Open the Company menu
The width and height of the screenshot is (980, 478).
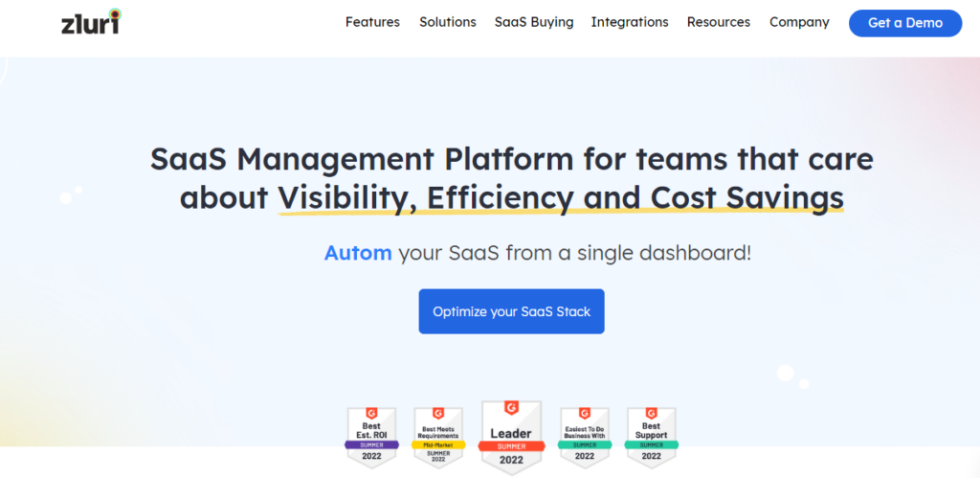799,23
